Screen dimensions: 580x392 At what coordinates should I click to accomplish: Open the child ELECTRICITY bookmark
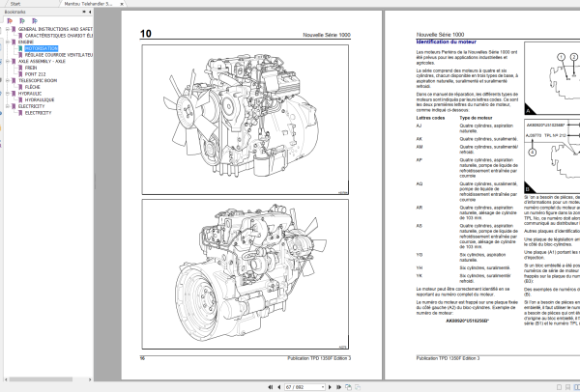point(38,113)
